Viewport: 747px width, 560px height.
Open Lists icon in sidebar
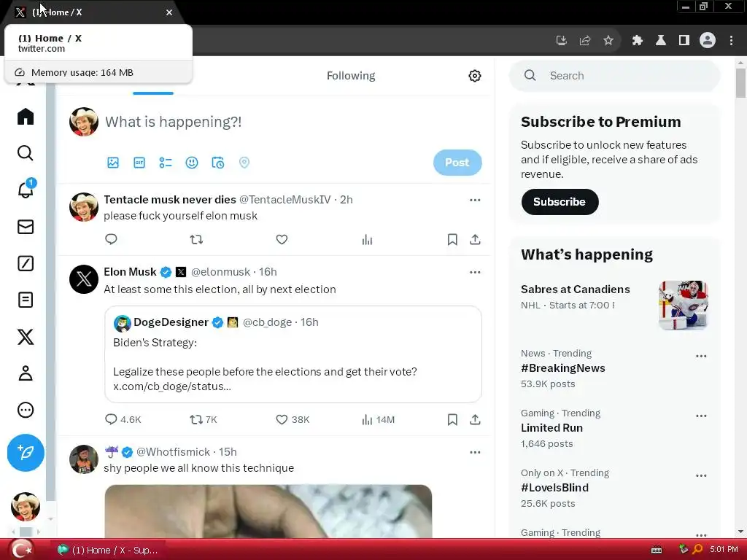click(x=26, y=300)
